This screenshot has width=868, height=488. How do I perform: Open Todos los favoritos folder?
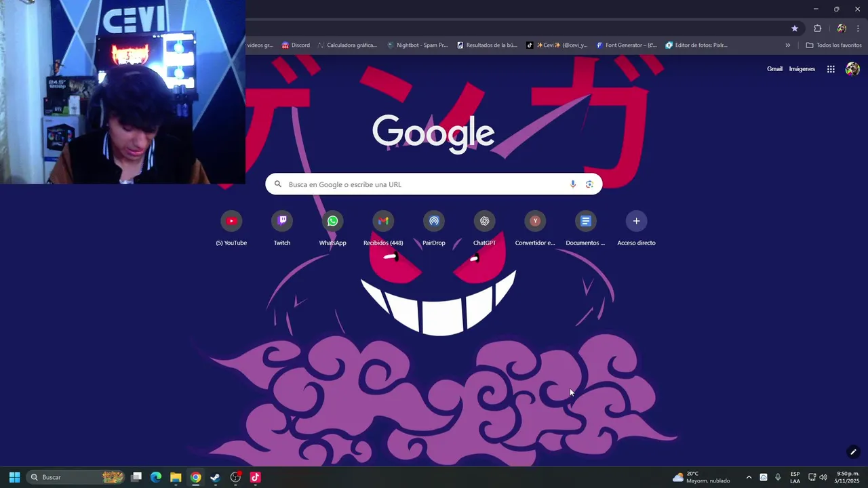pos(833,45)
